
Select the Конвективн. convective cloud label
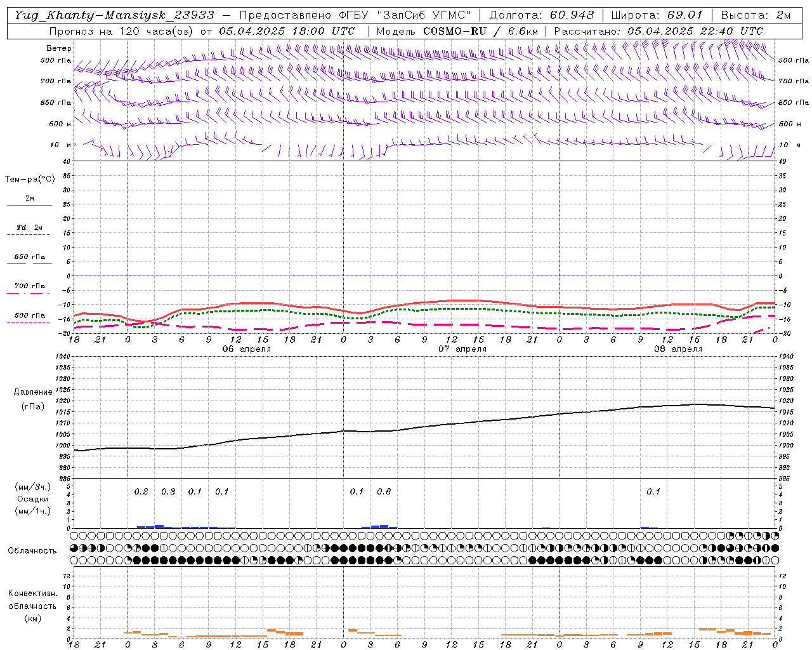32,594
